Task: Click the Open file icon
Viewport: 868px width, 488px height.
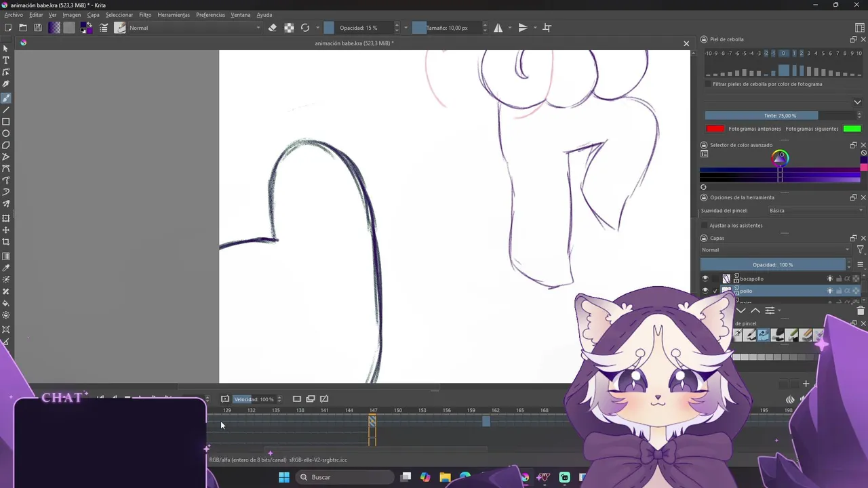Action: pyautogui.click(x=23, y=28)
